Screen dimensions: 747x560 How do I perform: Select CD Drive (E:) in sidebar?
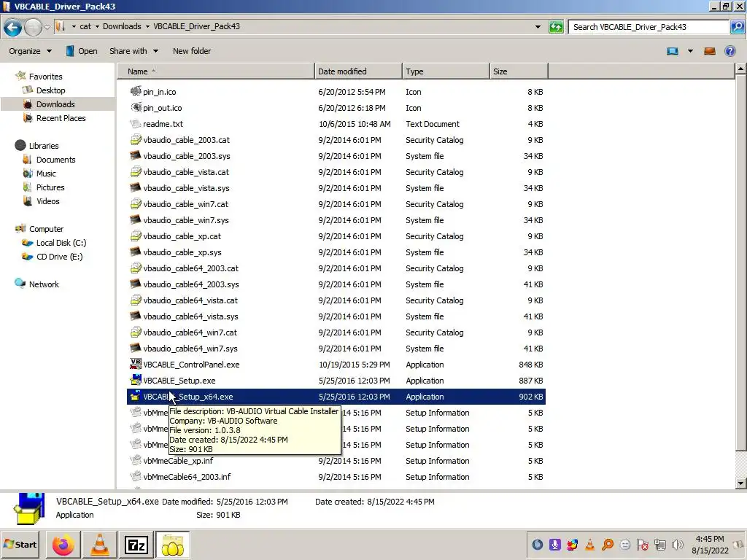click(x=59, y=256)
